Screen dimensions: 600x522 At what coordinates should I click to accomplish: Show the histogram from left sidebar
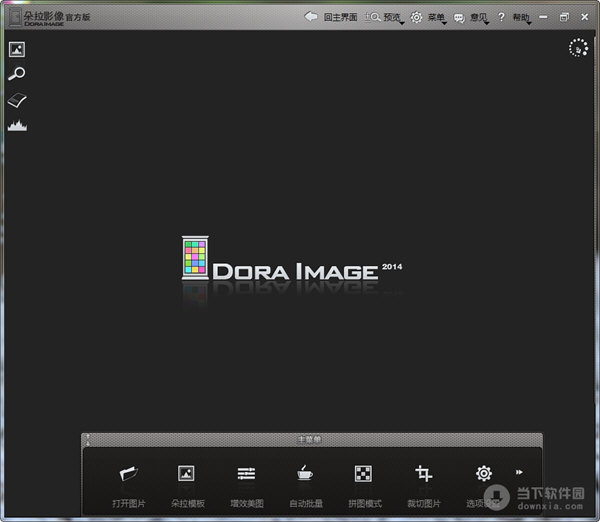coord(17,126)
